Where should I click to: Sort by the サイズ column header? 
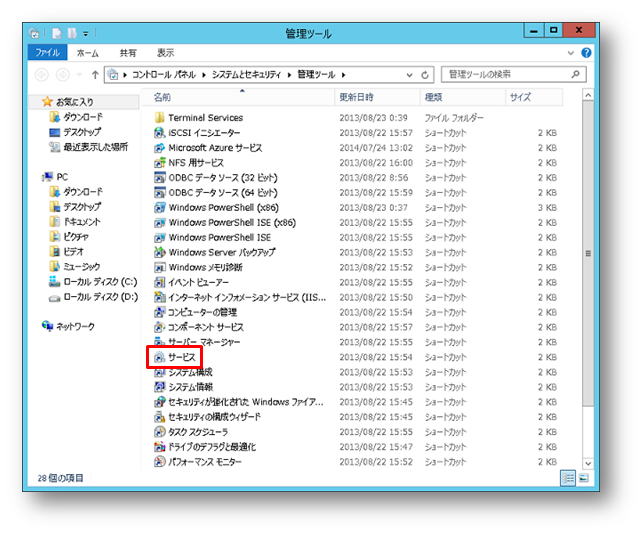tap(534, 97)
